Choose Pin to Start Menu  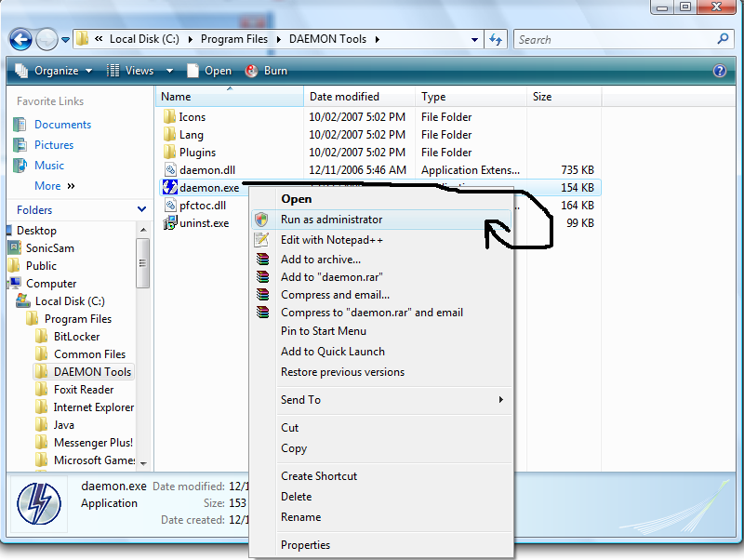click(381, 331)
